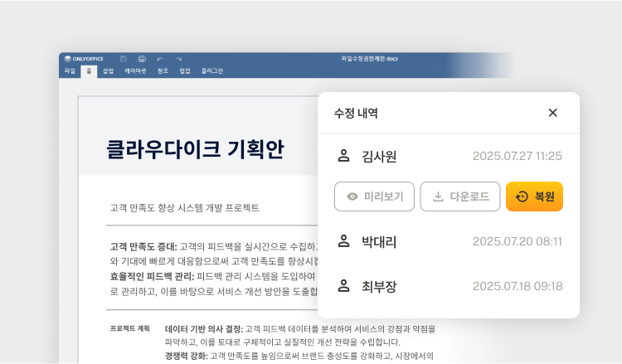Close the 수정 내역 panel
622x364 pixels.
point(552,113)
